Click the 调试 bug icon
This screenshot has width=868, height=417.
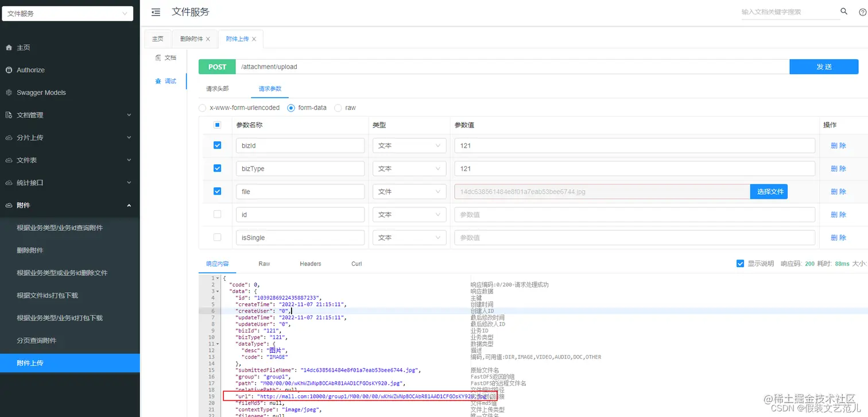point(158,82)
